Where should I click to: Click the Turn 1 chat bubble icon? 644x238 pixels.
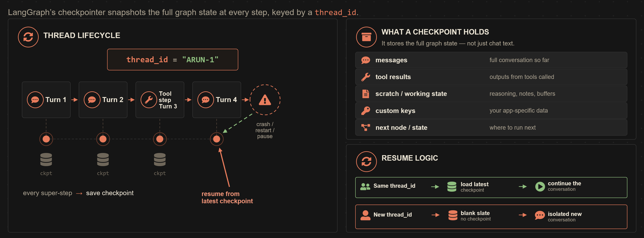click(35, 100)
